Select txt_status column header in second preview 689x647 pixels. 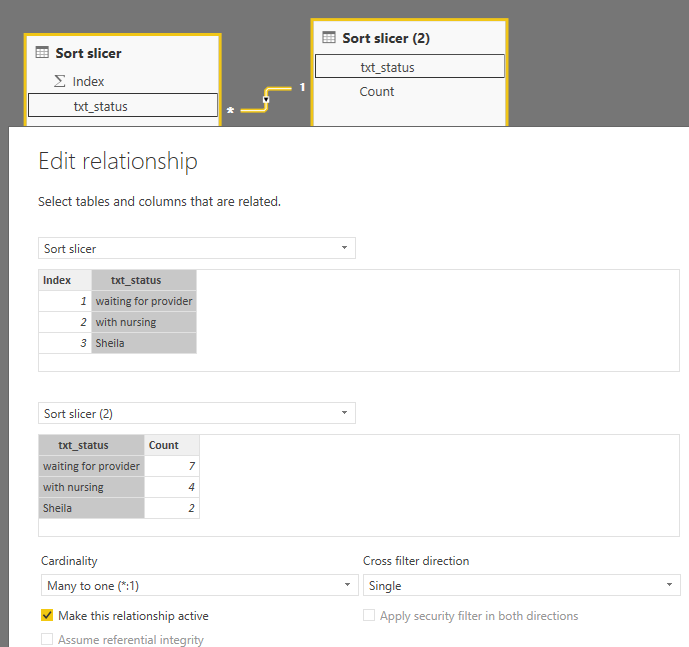point(91,445)
